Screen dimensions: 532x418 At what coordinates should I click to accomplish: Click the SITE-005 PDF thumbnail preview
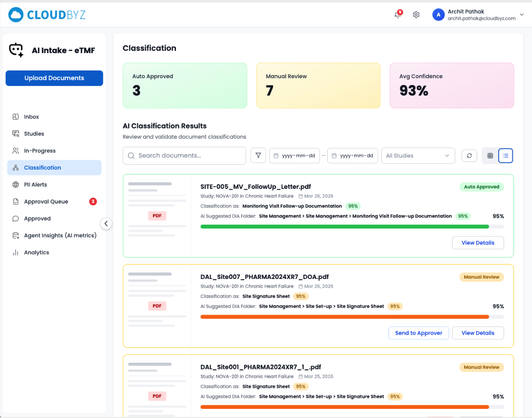click(157, 216)
